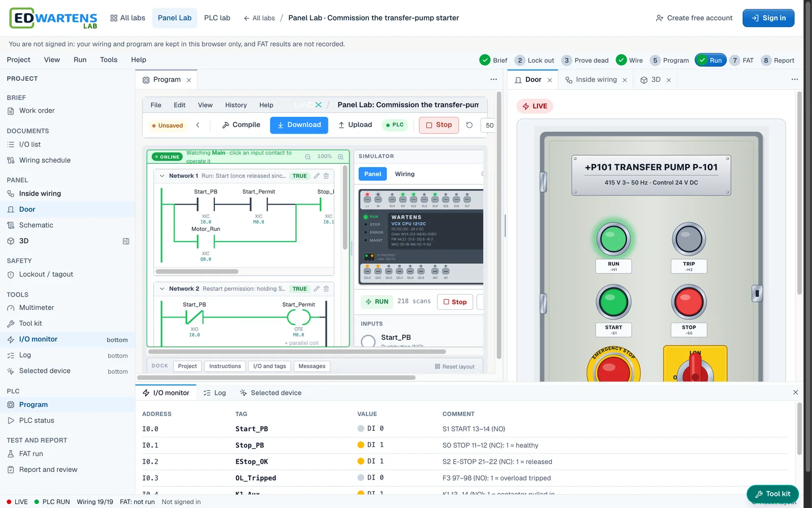The width and height of the screenshot is (812, 508).
Task: Zoom in the ladder editor view
Action: point(341,156)
